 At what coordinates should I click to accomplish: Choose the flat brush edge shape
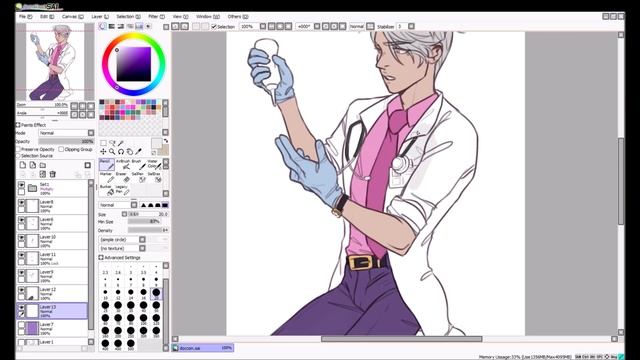[x=165, y=205]
